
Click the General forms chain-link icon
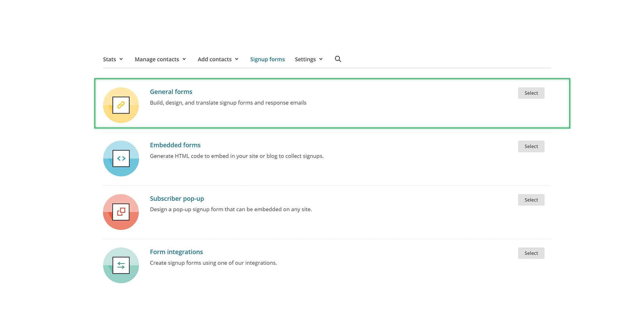pyautogui.click(x=121, y=105)
